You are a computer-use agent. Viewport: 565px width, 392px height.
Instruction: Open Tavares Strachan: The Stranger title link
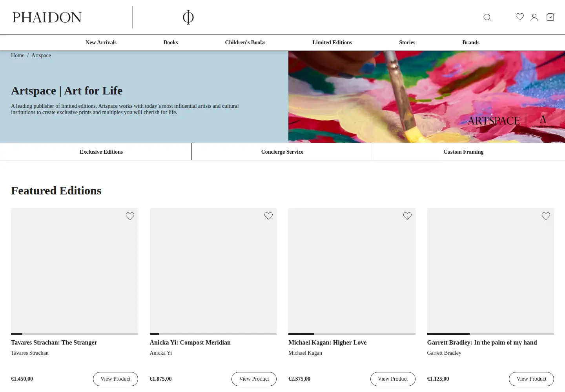point(54,342)
